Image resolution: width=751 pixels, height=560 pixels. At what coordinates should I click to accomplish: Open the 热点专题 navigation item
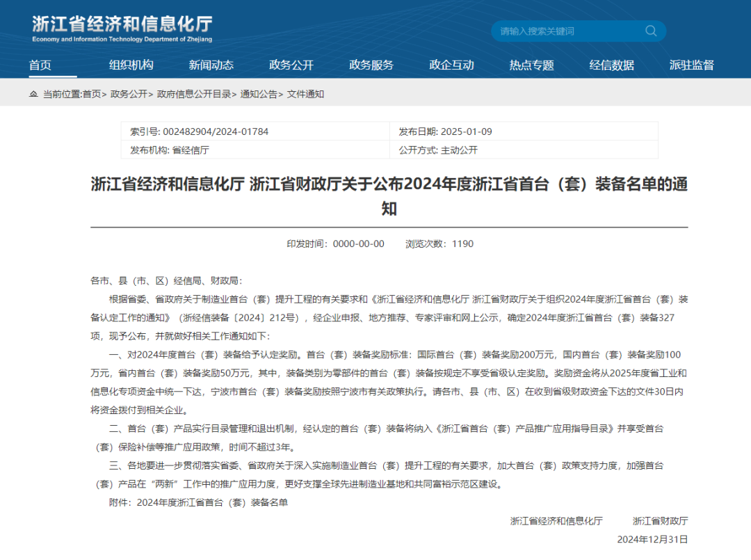(x=531, y=65)
